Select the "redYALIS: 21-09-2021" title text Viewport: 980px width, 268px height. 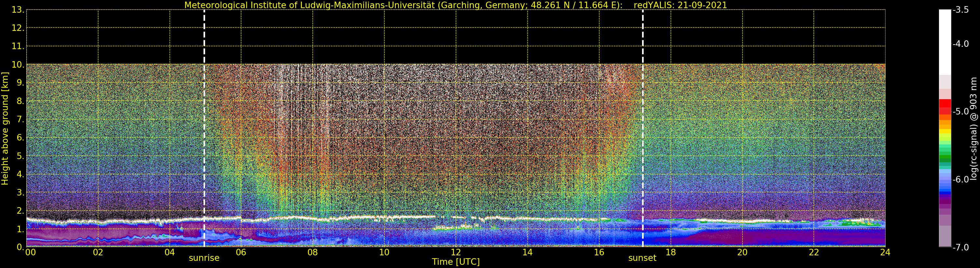(x=680, y=5)
